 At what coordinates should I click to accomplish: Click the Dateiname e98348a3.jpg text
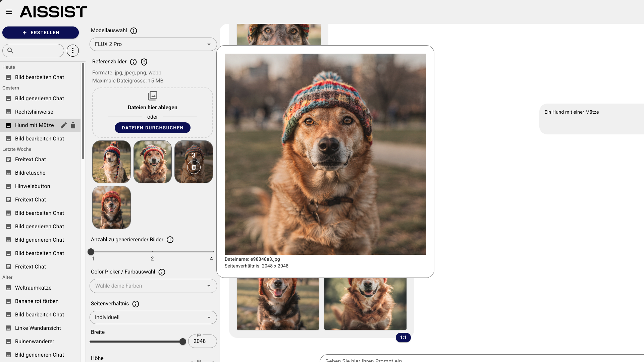(252, 259)
